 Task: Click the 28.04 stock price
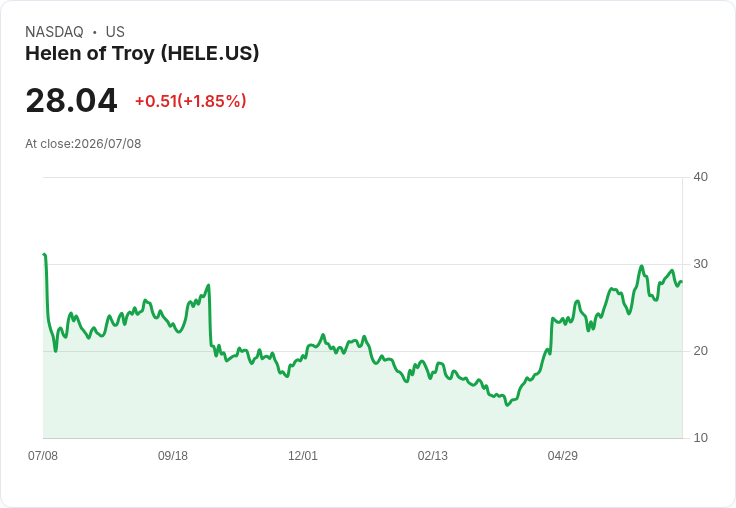coord(71,100)
